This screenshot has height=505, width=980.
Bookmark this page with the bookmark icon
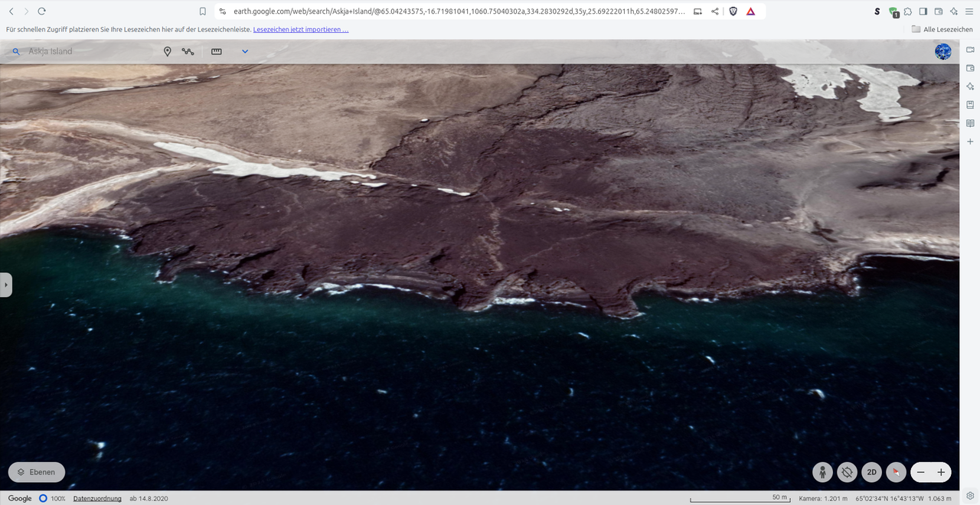(x=203, y=11)
